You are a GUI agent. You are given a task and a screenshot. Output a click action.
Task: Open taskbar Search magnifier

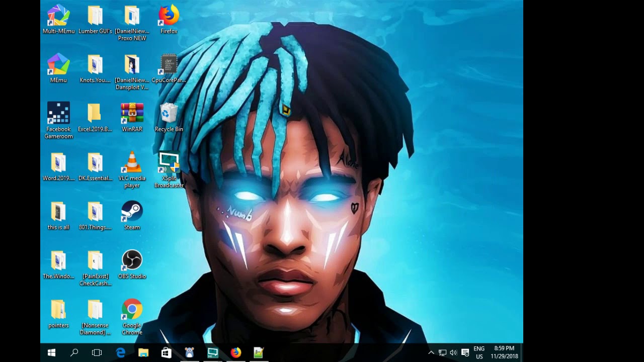[x=74, y=352]
